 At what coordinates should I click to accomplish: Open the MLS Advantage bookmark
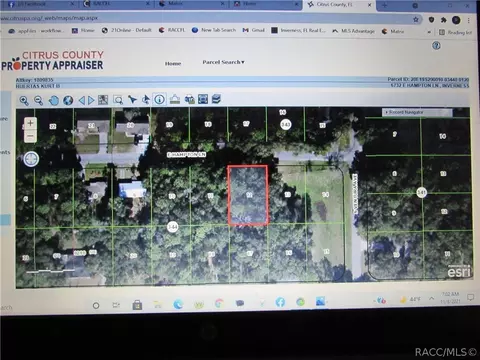[x=353, y=31]
